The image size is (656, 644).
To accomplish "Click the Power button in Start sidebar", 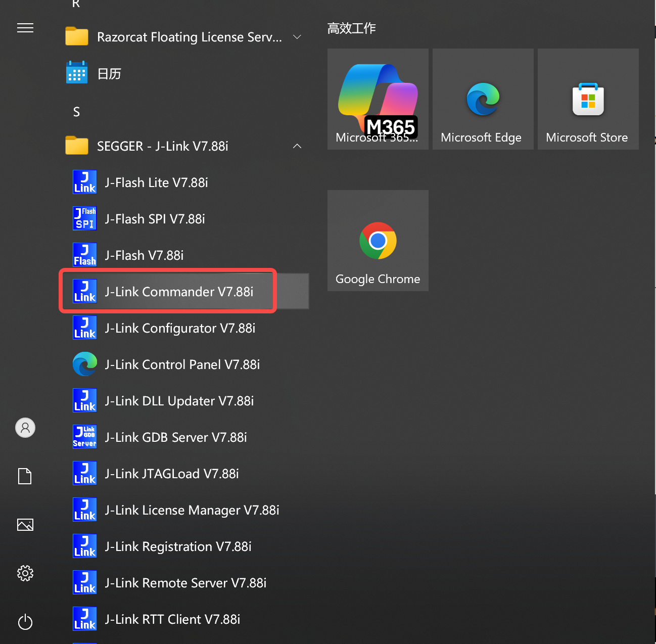I will tap(25, 622).
